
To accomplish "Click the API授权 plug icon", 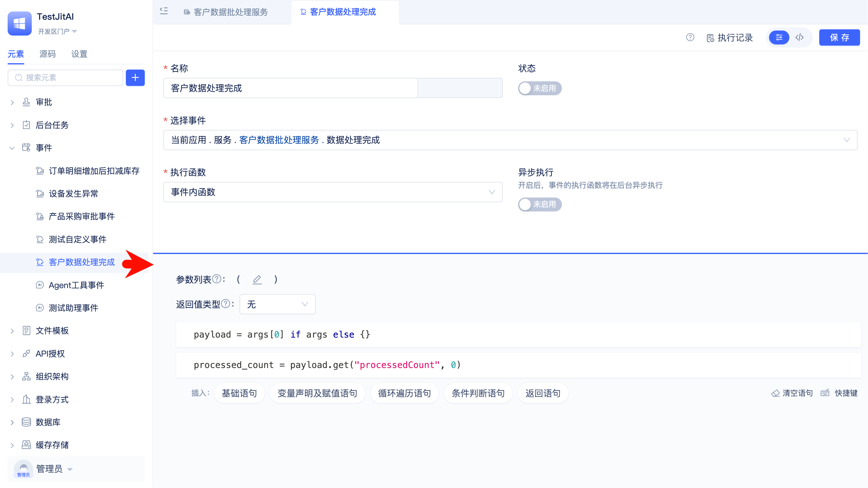I will (26, 354).
